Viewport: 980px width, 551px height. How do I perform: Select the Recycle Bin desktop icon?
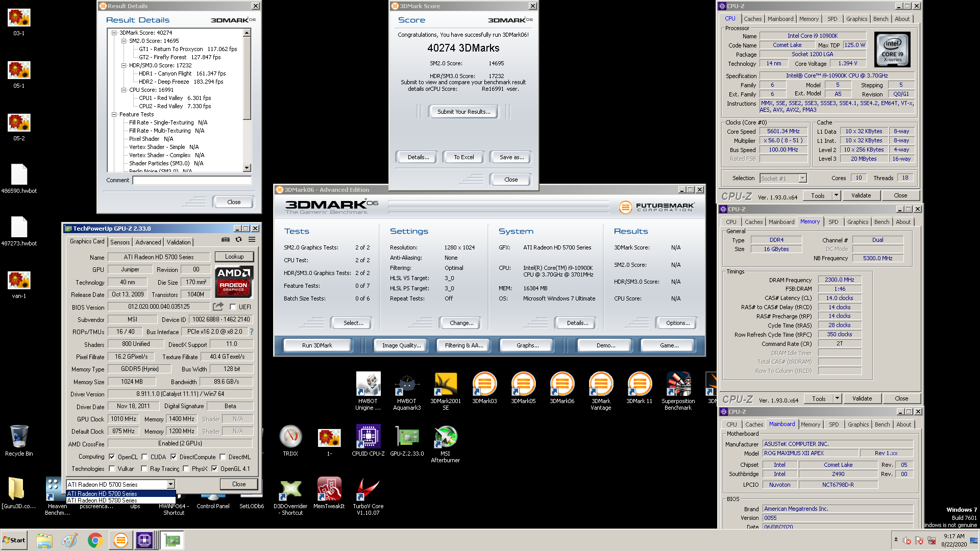[x=19, y=441]
